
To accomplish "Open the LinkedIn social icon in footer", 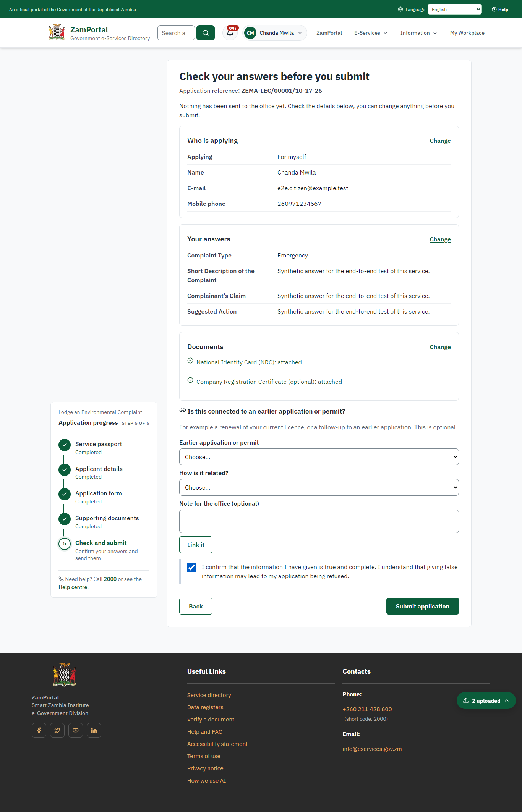I will (x=94, y=730).
